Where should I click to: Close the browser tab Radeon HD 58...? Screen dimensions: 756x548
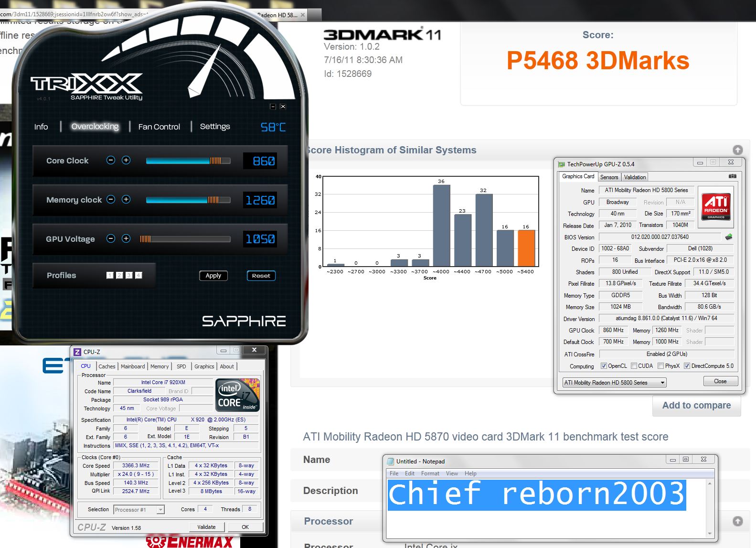click(303, 15)
